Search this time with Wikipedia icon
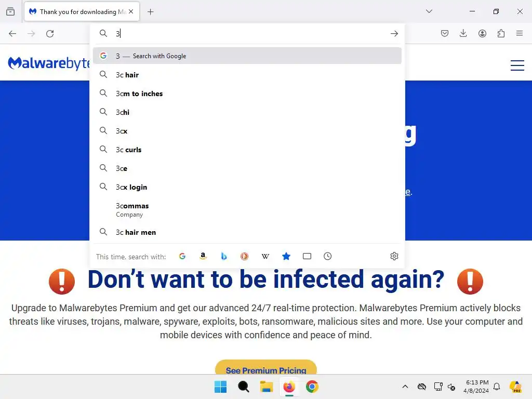The height and width of the screenshot is (399, 532). 265,256
